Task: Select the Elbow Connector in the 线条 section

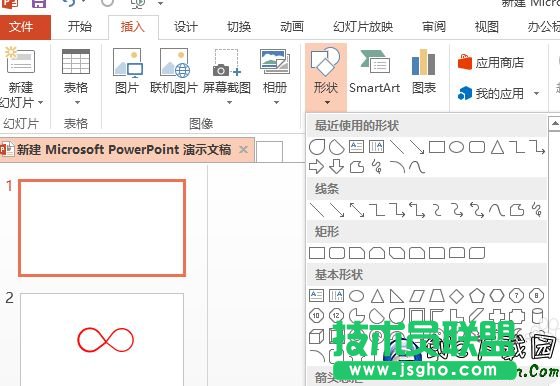Action: coord(377,210)
